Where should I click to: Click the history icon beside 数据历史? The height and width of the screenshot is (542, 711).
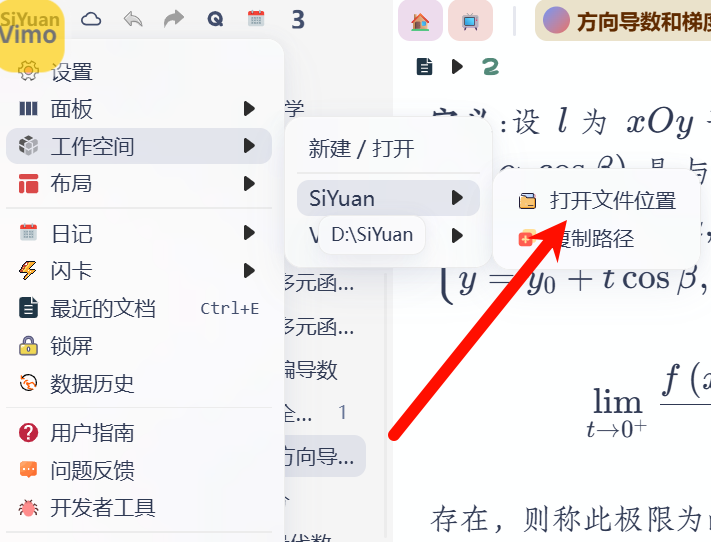tap(28, 383)
